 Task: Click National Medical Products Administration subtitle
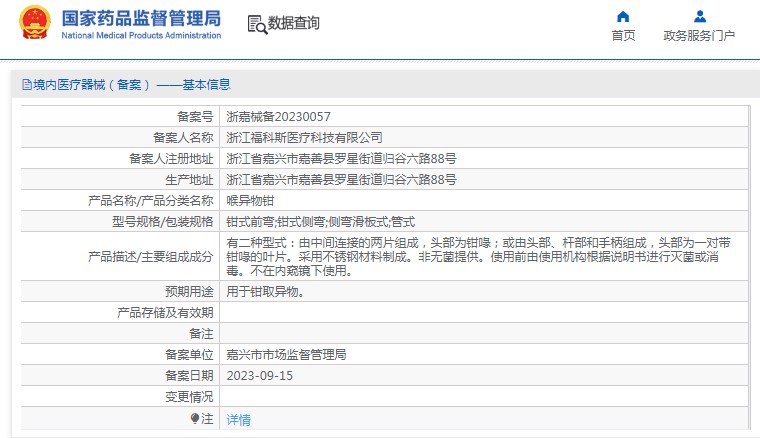[141, 35]
